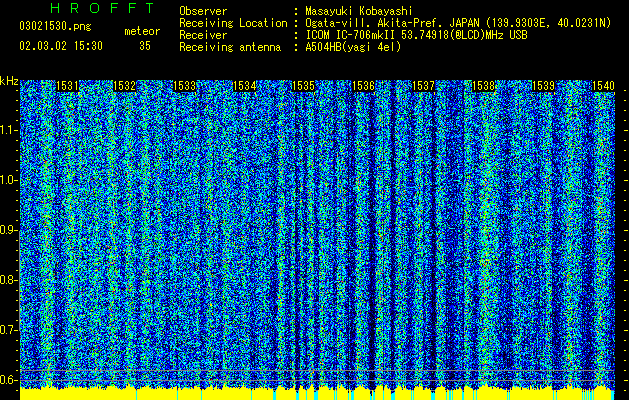Screen dimensions: 629x400
Task: Click the 1532 time marker
Action: (x=125, y=86)
